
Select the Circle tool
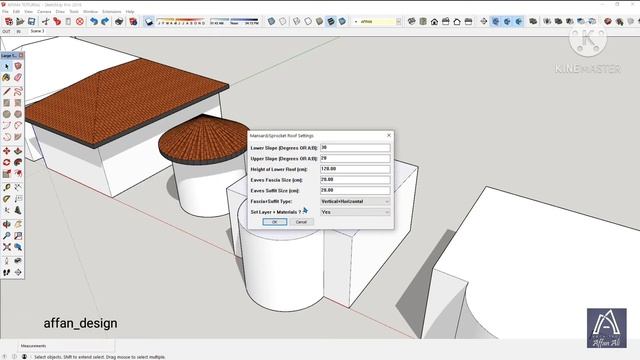tap(7, 114)
